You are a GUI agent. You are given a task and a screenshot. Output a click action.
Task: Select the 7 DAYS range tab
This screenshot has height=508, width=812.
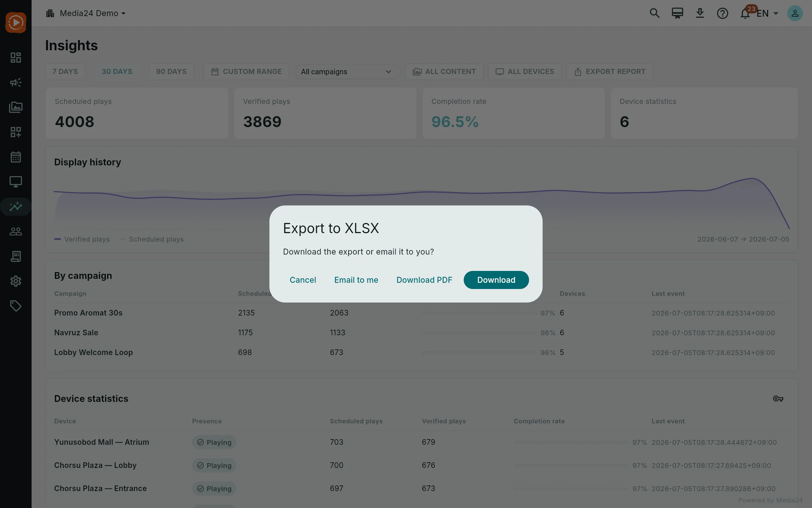point(65,72)
